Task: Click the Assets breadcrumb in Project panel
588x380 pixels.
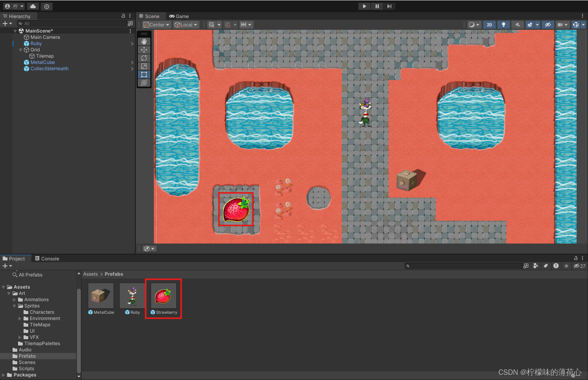Action: (x=90, y=274)
